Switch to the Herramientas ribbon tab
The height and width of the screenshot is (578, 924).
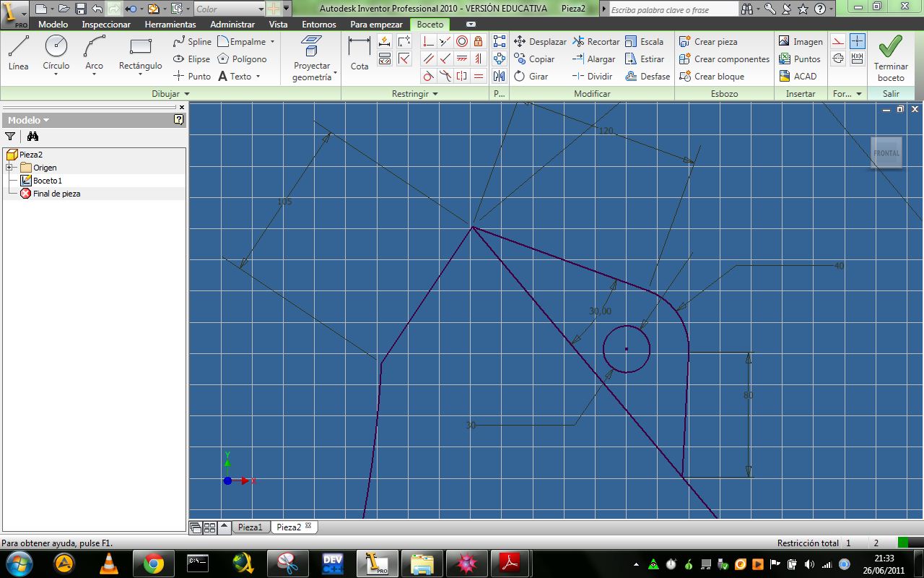[x=170, y=25]
